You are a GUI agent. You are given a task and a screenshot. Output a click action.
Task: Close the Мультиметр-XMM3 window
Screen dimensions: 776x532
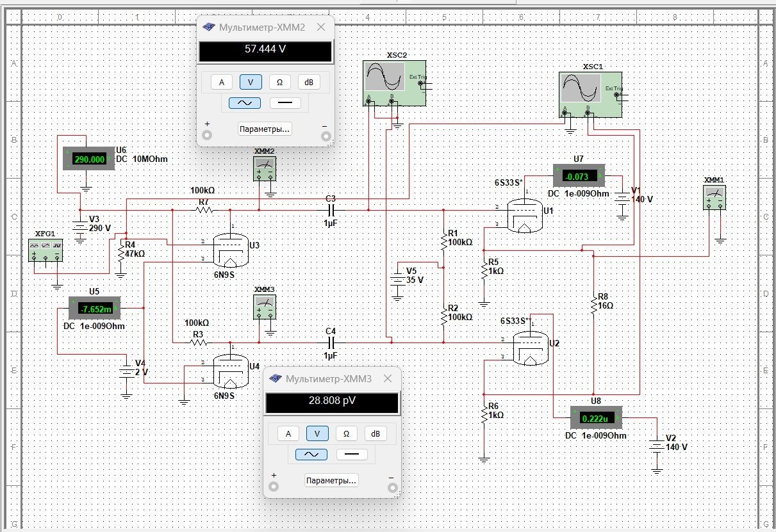[x=388, y=378]
